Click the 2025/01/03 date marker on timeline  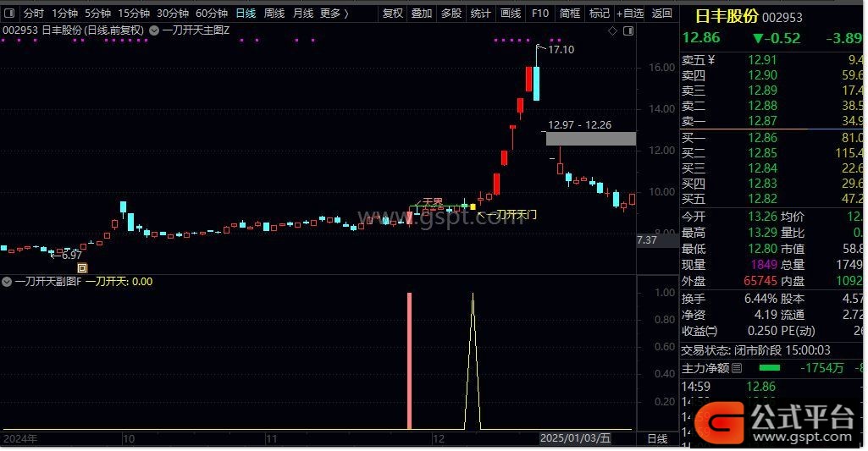pyautogui.click(x=574, y=439)
